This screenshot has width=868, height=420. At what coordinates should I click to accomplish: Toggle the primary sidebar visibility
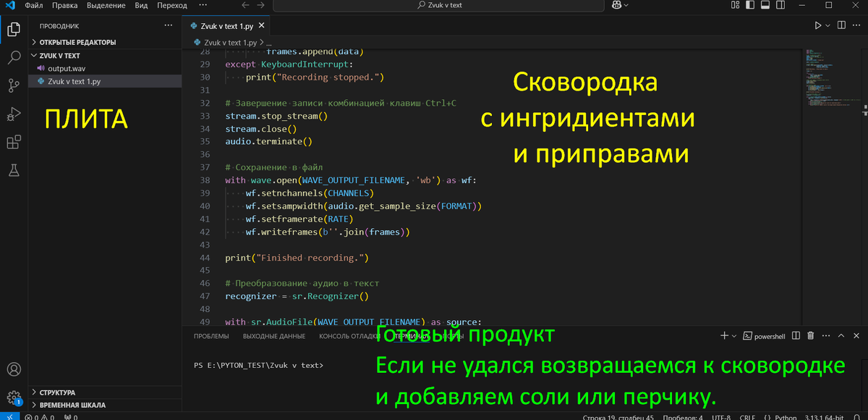pyautogui.click(x=749, y=5)
